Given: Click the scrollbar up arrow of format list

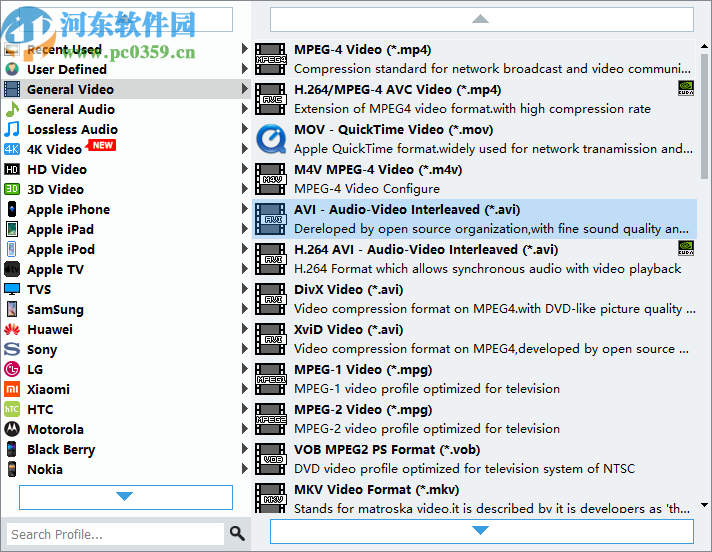Looking at the screenshot, I should click(x=704, y=46).
